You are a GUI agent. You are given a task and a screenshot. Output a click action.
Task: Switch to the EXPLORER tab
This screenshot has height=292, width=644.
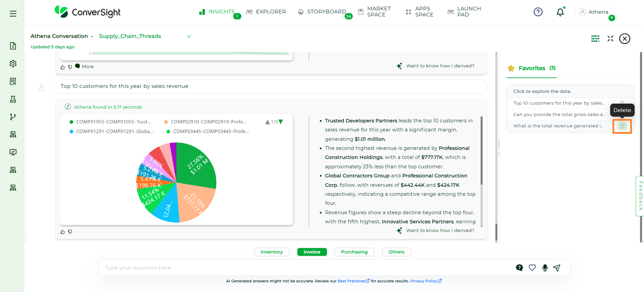click(266, 12)
